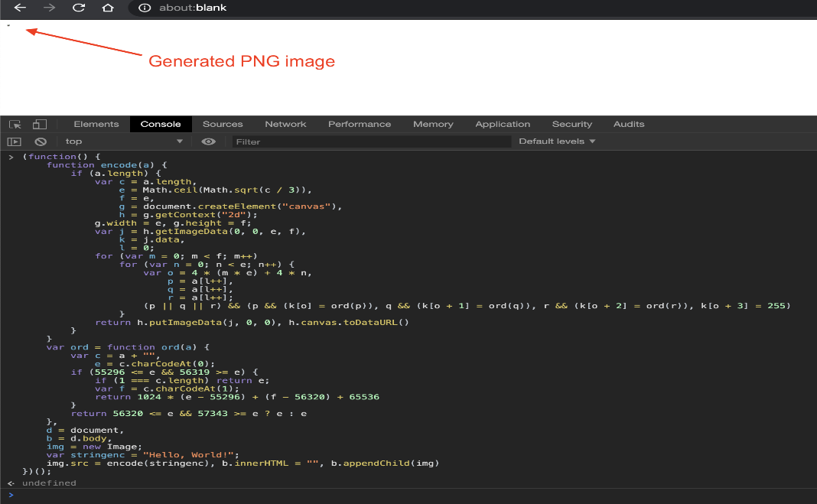The width and height of the screenshot is (817, 504).
Task: View site info icon beside about:blank
Action: click(145, 8)
